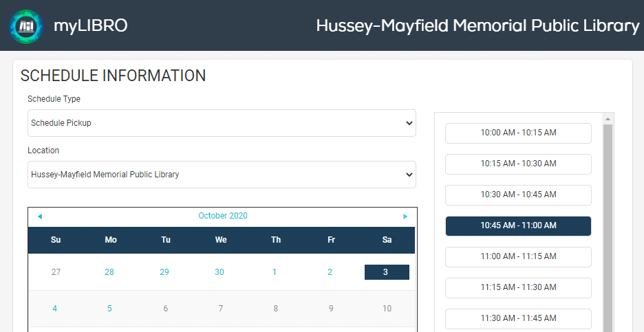644x332 pixels.
Task: Select 11:30 AM - 11:45 AM slot
Action: pyautogui.click(x=518, y=318)
